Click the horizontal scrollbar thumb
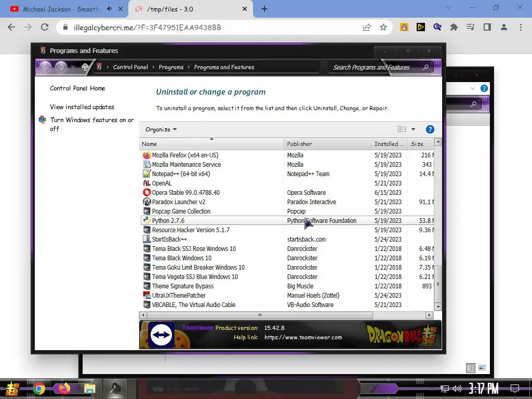Screen dimensions: 532x399 pyautogui.click(x=260, y=315)
